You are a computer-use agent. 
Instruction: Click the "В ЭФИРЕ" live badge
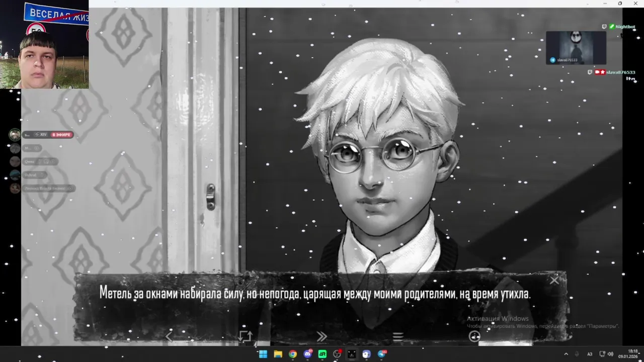click(x=62, y=135)
